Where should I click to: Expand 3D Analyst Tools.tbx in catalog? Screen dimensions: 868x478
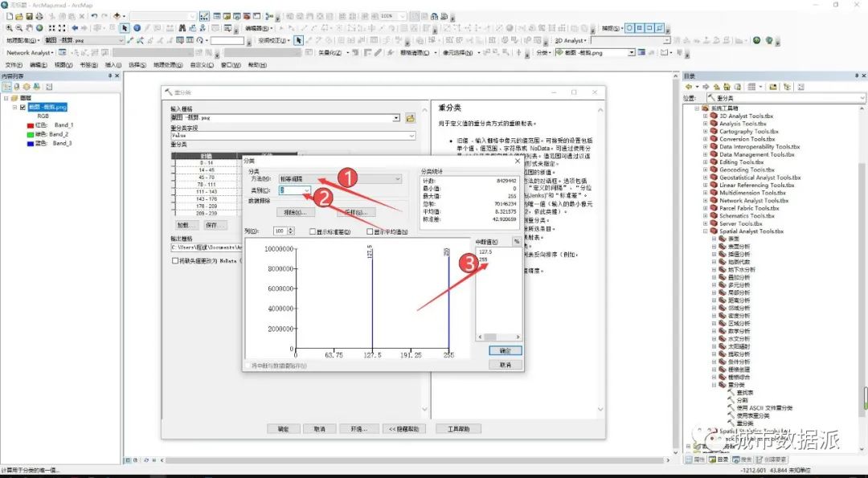(706, 116)
